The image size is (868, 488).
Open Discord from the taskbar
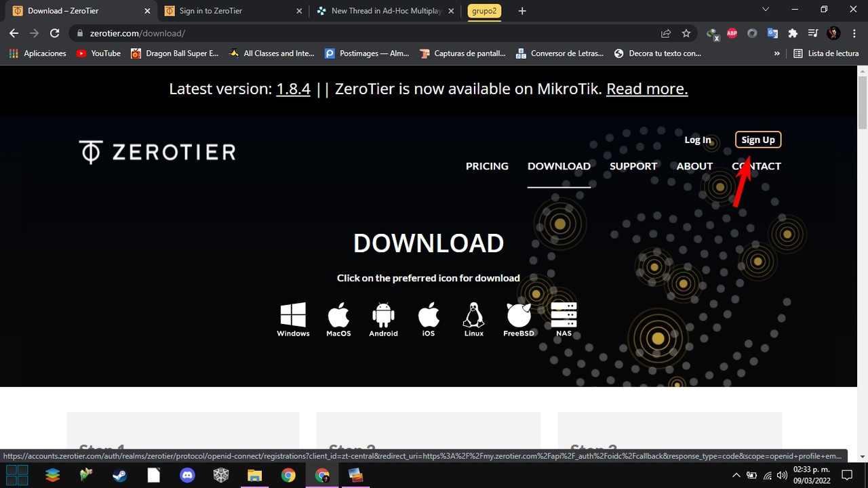click(187, 475)
